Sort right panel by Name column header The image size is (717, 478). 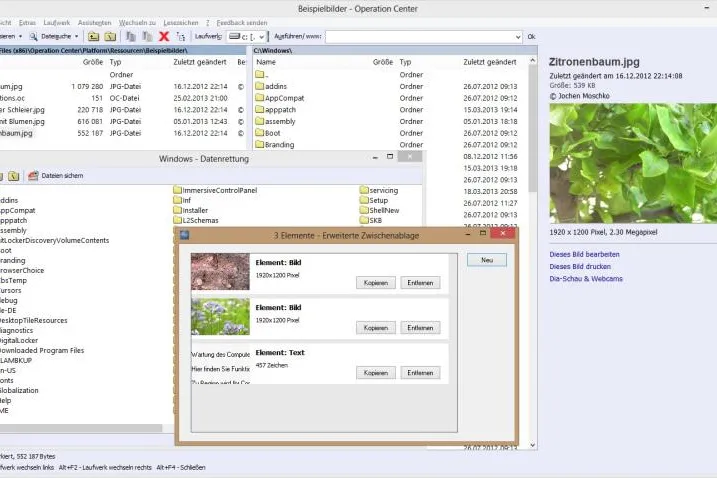click(x=266, y=62)
